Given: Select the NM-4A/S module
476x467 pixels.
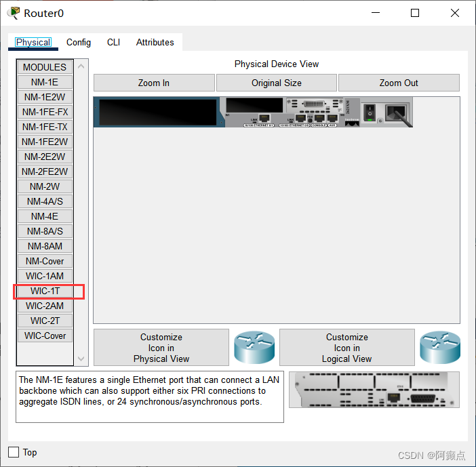Looking at the screenshot, I should click(x=45, y=201).
